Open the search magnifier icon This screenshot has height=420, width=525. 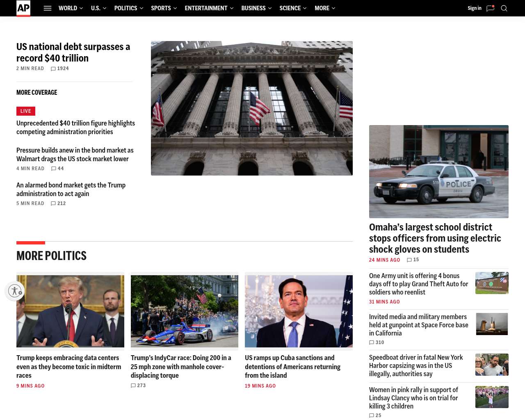504,8
